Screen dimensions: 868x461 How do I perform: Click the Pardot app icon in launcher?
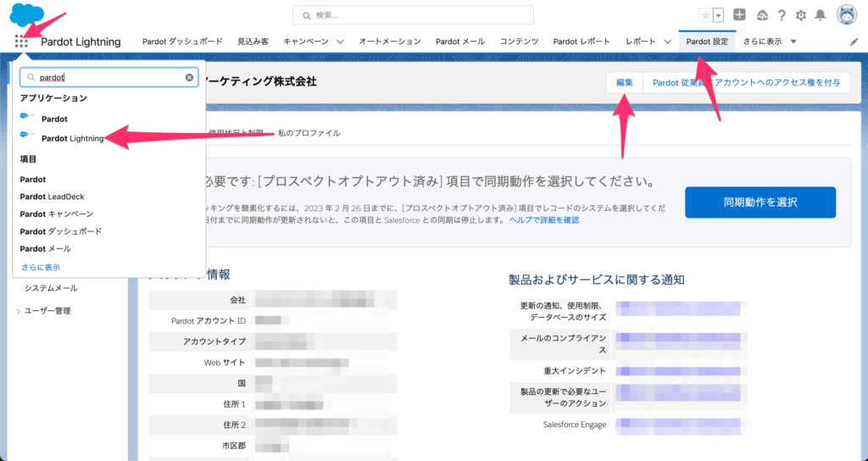26,116
